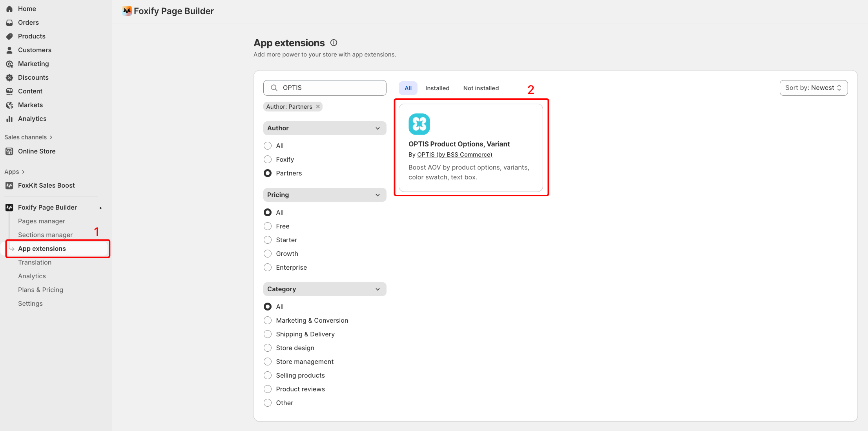Select the Growth pricing option
This screenshot has height=431, width=868.
pos(268,254)
